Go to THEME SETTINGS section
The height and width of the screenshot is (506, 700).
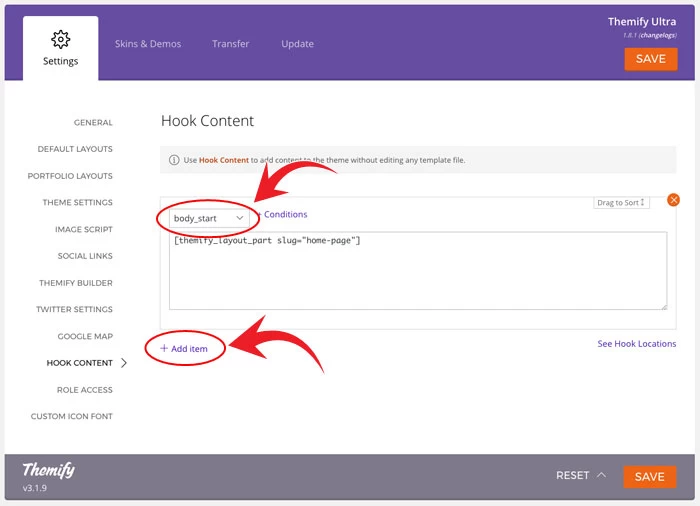[78, 202]
